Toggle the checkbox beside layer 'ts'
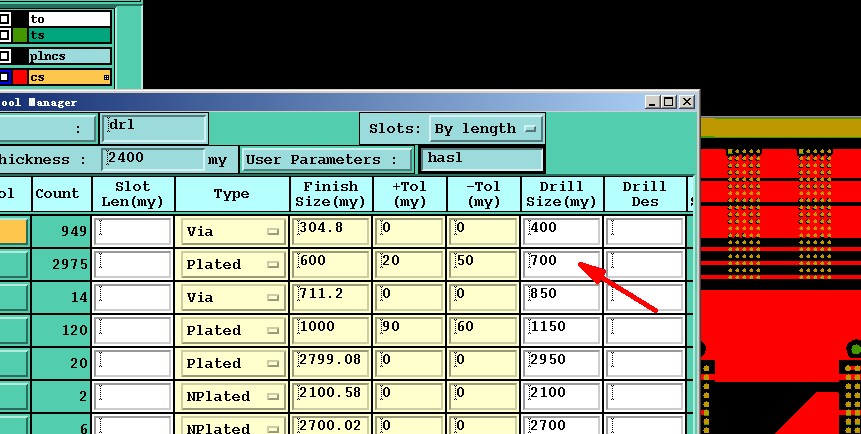Viewport: 861px width, 434px height. point(4,35)
